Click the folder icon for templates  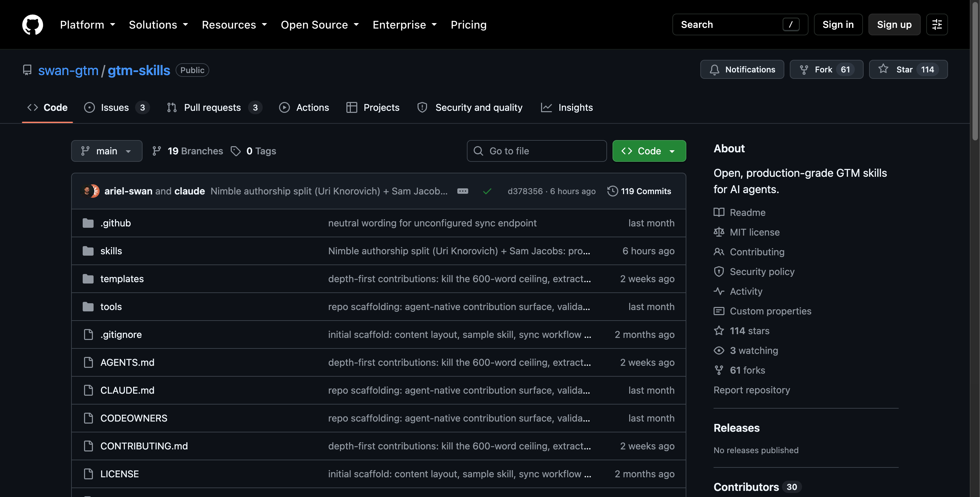pyautogui.click(x=88, y=279)
